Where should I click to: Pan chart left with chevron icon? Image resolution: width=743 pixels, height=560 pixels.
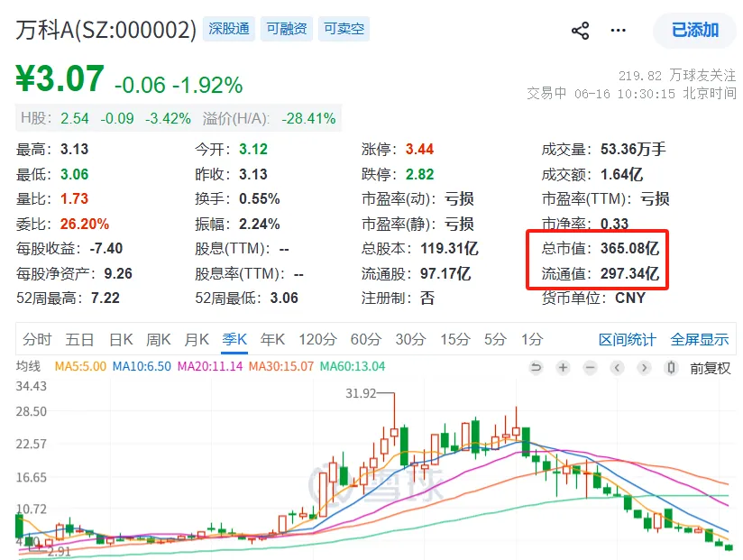pos(617,367)
